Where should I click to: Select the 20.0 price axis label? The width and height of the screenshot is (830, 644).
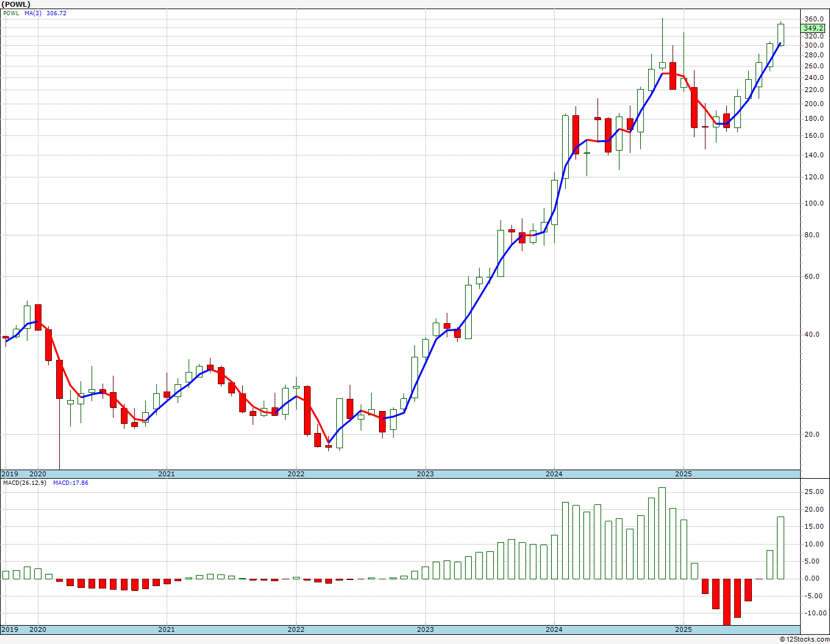tap(812, 435)
